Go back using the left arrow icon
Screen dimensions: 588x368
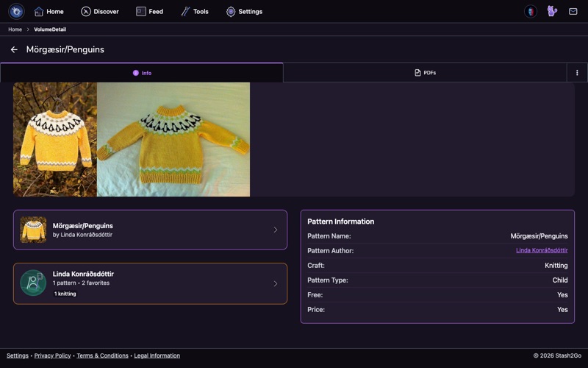point(14,49)
